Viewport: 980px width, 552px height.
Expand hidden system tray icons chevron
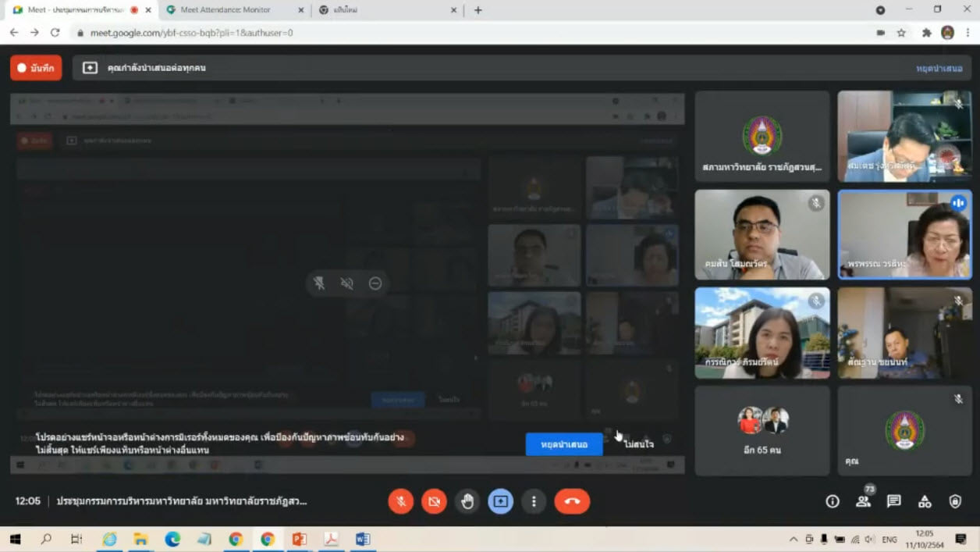[x=794, y=540]
